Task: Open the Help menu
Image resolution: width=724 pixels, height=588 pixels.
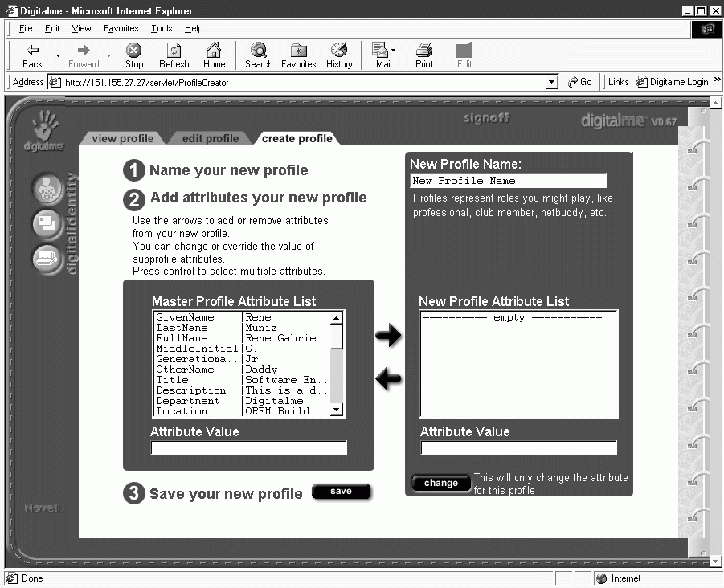Action: [194, 28]
